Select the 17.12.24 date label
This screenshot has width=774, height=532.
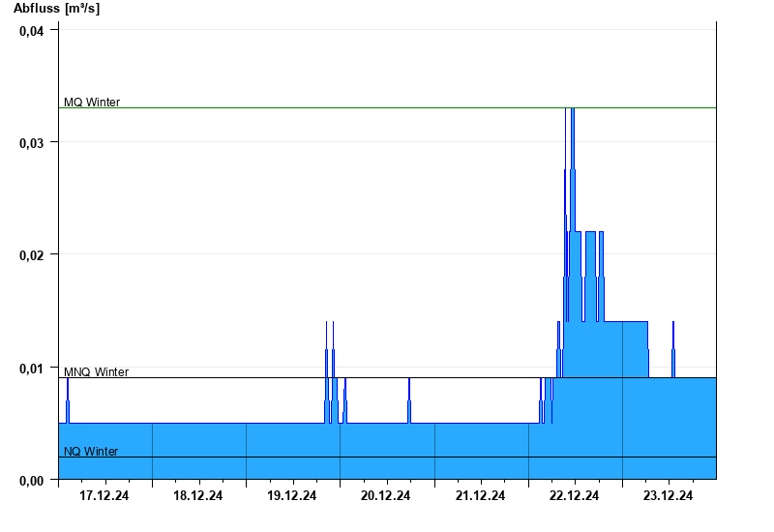pyautogui.click(x=104, y=495)
